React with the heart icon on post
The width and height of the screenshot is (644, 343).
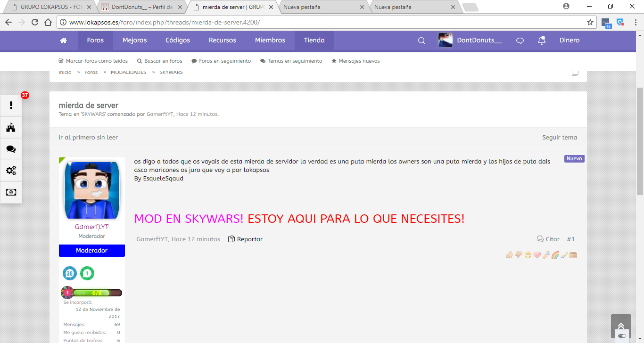tap(537, 255)
